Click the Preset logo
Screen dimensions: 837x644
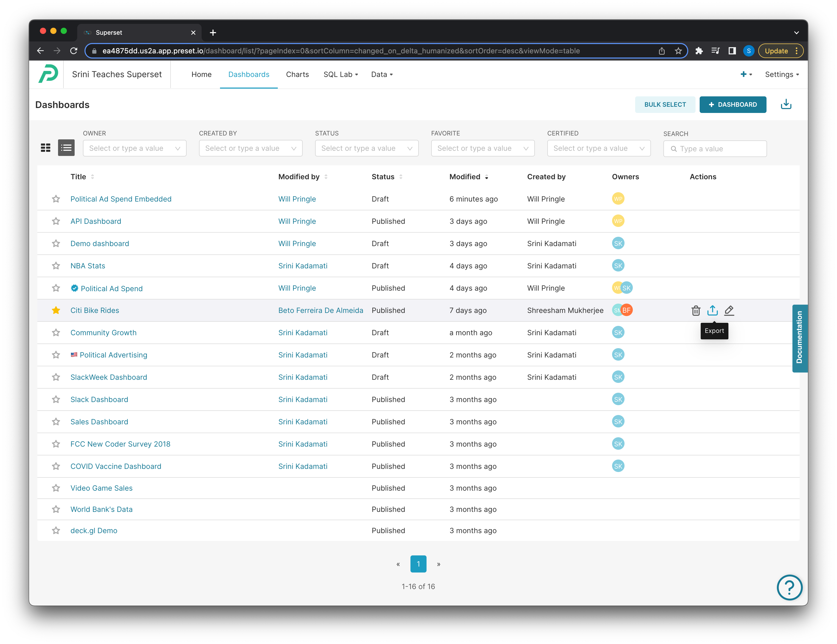[48, 74]
